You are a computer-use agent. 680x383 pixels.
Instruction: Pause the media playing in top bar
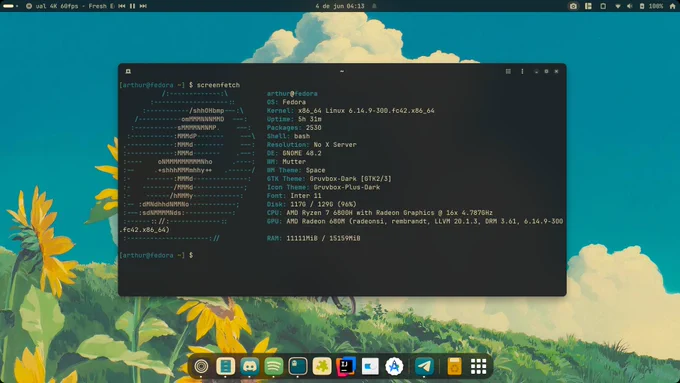pyautogui.click(x=132, y=6)
